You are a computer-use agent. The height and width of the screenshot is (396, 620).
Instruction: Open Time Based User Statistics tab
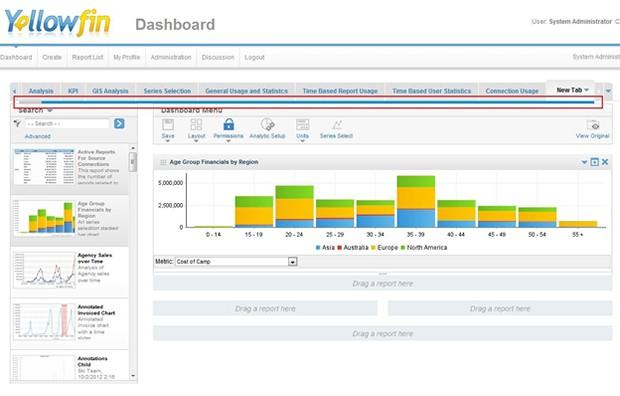(431, 91)
